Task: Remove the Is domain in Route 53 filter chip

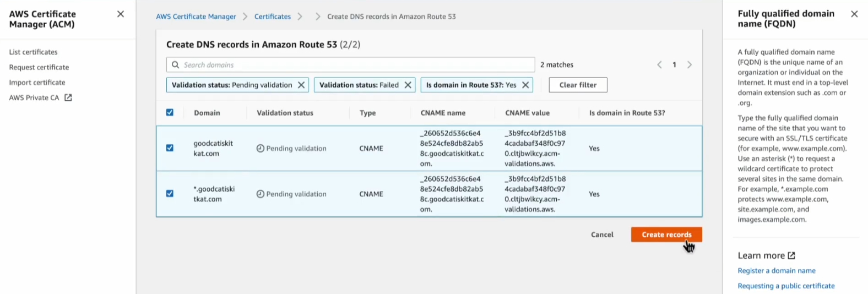Action: pyautogui.click(x=525, y=85)
